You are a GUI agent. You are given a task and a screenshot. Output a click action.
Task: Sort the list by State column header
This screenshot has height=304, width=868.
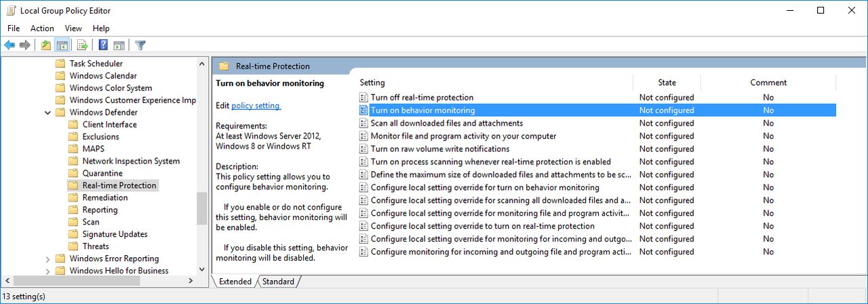[667, 83]
